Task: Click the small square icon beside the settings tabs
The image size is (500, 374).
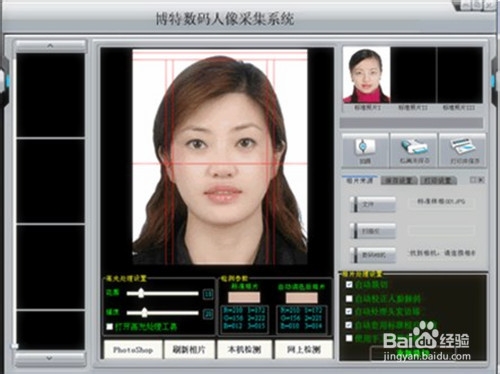Action: click(x=473, y=180)
